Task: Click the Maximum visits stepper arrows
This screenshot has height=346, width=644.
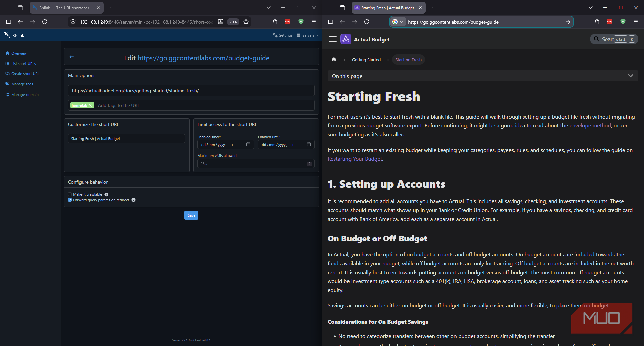Action: pyautogui.click(x=309, y=164)
